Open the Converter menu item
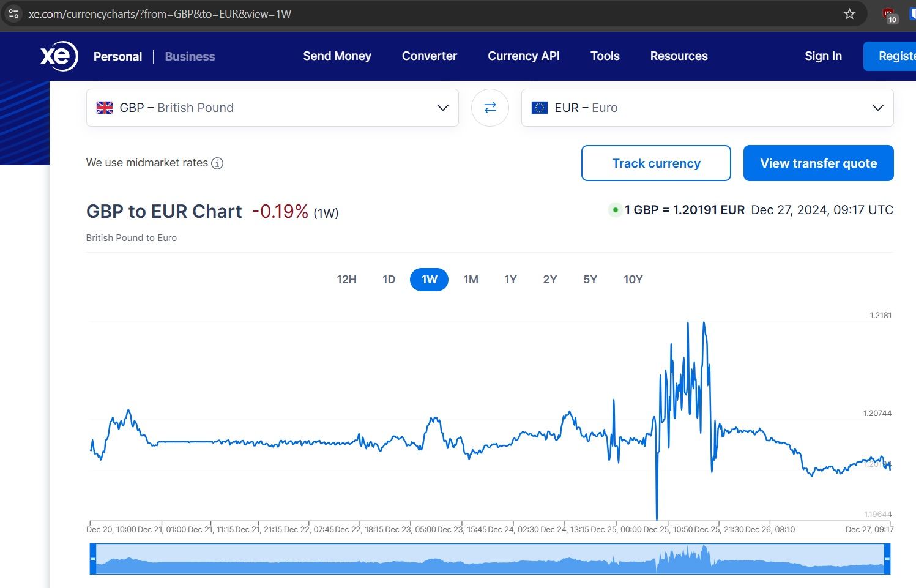916x588 pixels. click(429, 56)
